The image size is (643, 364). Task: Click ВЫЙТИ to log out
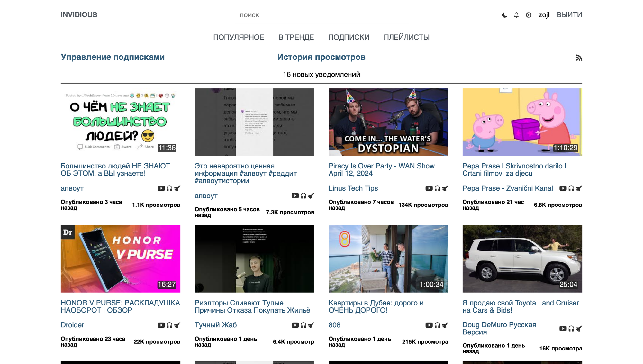coord(569,15)
